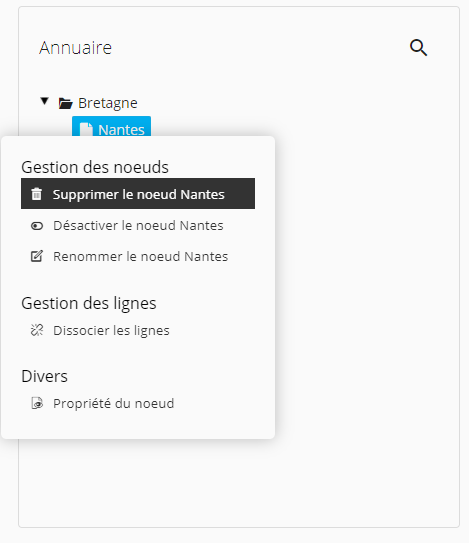Click the Gestion des lignes heading
The image size is (469, 543).
click(x=89, y=304)
